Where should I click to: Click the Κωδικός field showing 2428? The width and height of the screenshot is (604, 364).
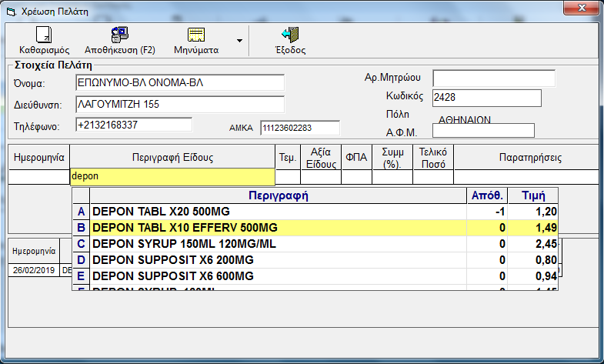pos(487,98)
